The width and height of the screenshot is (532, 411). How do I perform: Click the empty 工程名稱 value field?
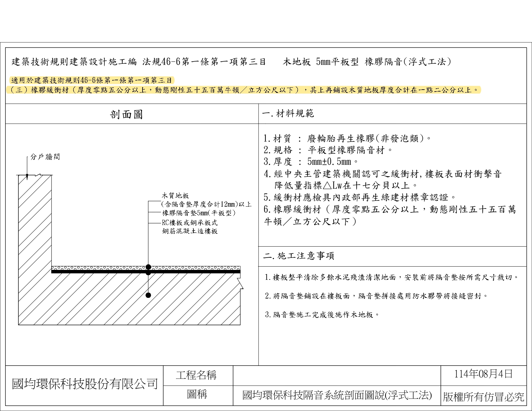336,376
